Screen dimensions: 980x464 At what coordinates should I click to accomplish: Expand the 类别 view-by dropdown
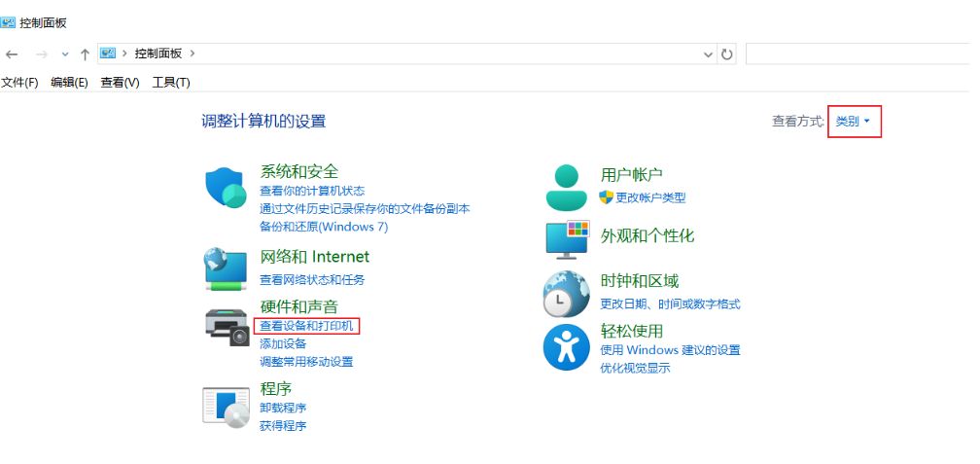tap(853, 122)
